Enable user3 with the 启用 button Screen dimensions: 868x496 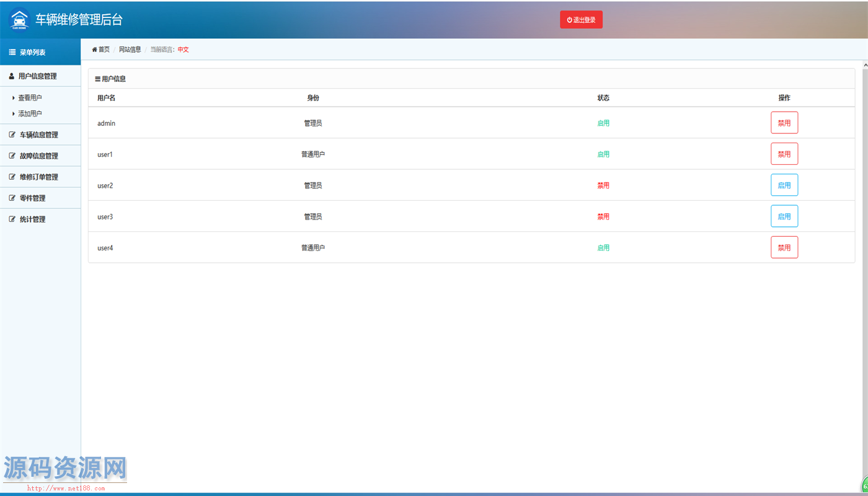coord(784,216)
